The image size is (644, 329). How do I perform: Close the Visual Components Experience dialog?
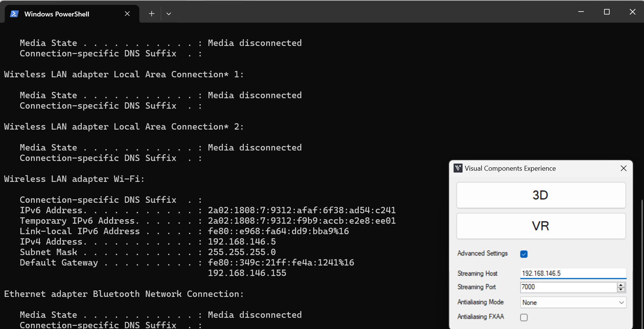point(623,168)
